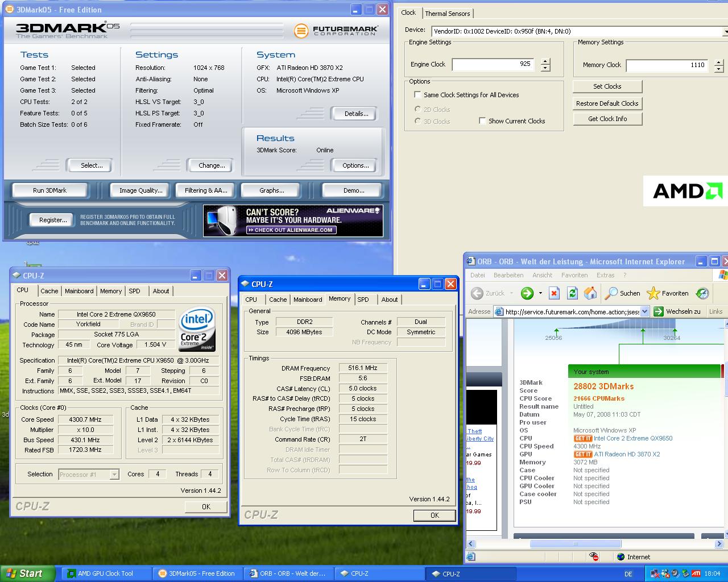
Task: Click the ATI tray icon in system tray
Action: [x=696, y=573]
